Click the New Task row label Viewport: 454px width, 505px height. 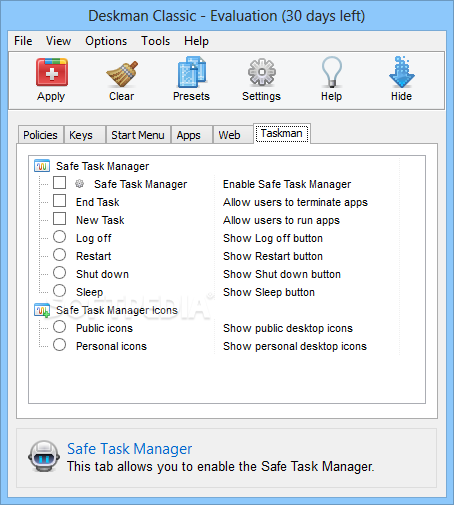pyautogui.click(x=100, y=220)
